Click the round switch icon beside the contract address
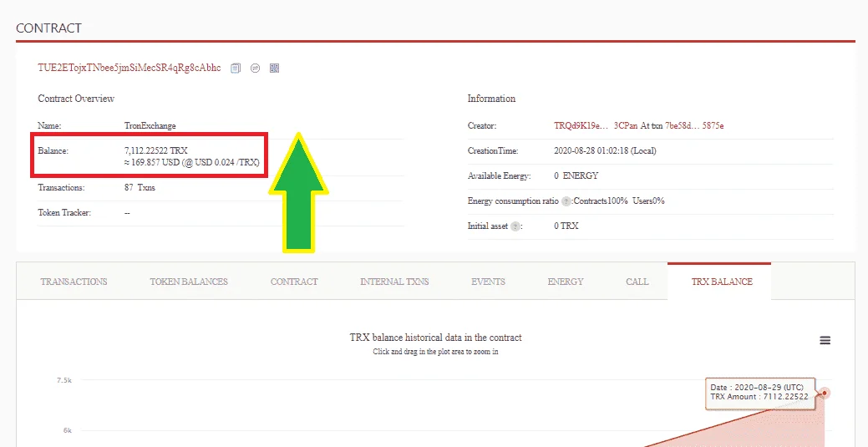Screen dimensions: 868x447 [x=255, y=69]
